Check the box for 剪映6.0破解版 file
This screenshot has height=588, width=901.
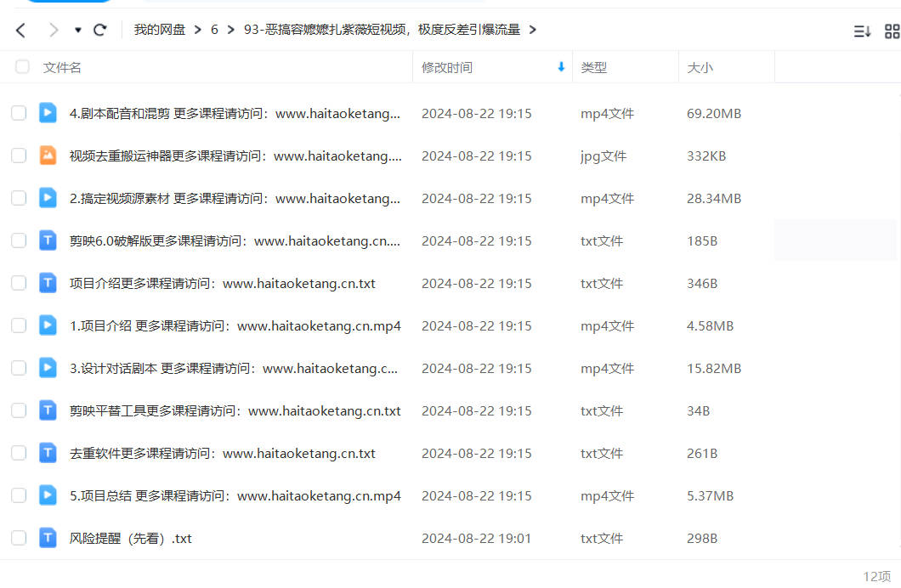(19, 240)
